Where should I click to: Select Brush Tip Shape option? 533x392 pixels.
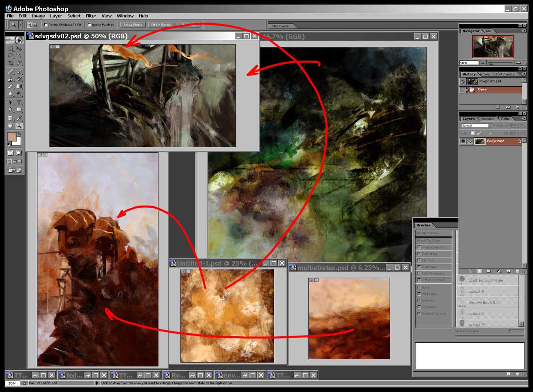[433, 240]
